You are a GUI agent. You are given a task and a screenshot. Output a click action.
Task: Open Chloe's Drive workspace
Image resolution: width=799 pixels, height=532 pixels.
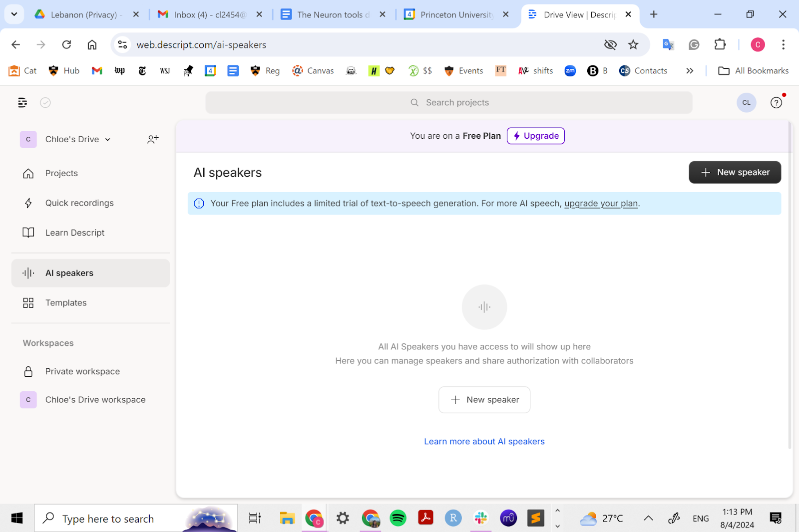pos(90,400)
